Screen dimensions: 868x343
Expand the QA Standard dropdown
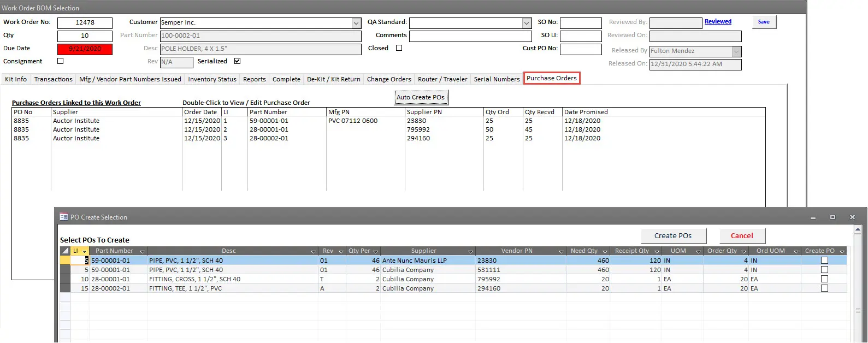pos(527,23)
